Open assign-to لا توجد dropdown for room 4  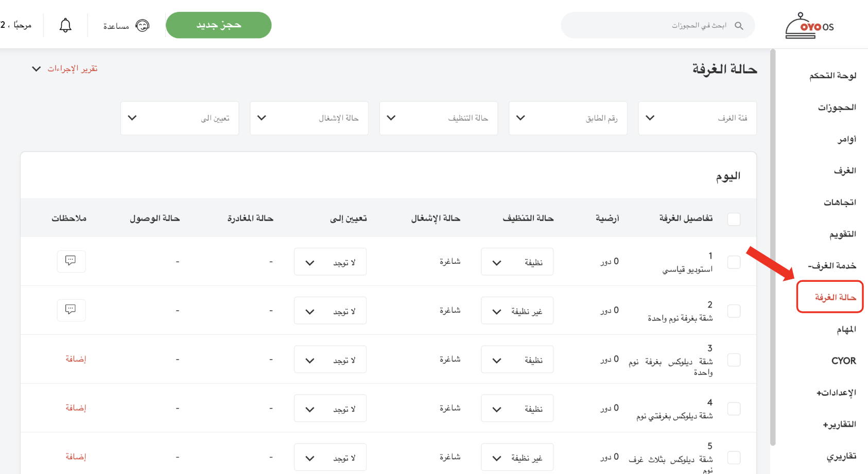[331, 409]
